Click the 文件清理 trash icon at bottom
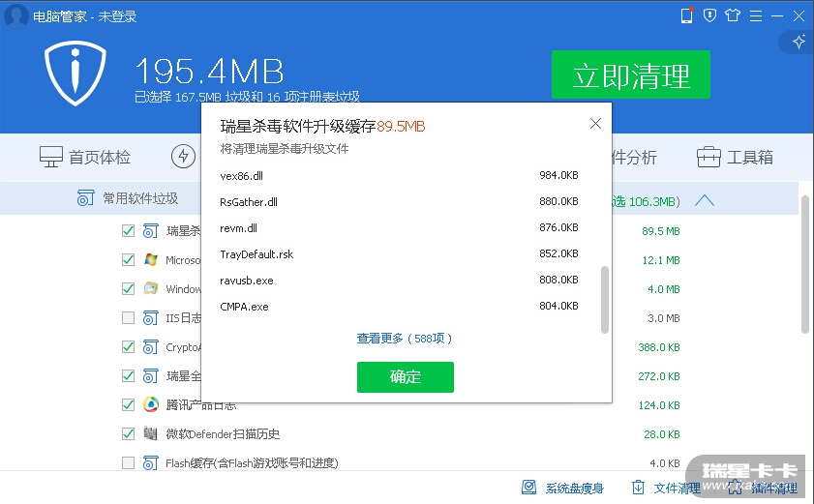Screen dimensions: 814x504 pos(638,488)
